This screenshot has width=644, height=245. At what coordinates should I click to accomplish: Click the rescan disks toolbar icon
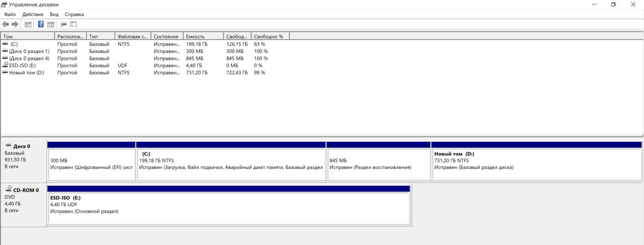pyautogui.click(x=63, y=24)
